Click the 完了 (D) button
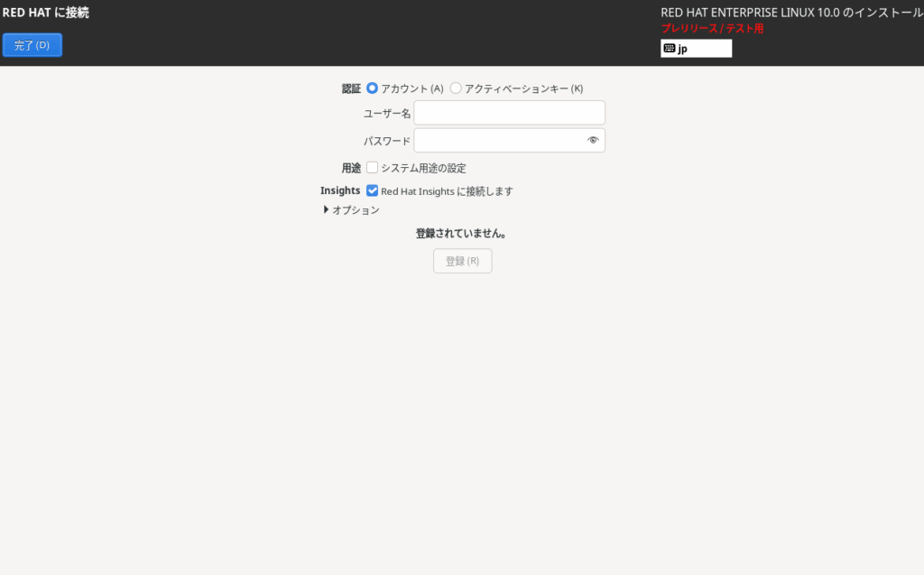 click(x=32, y=45)
